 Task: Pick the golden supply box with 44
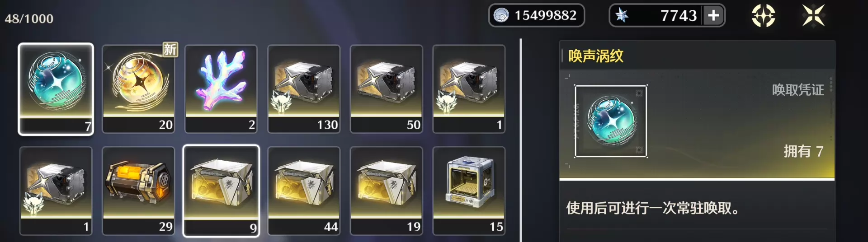point(304,191)
